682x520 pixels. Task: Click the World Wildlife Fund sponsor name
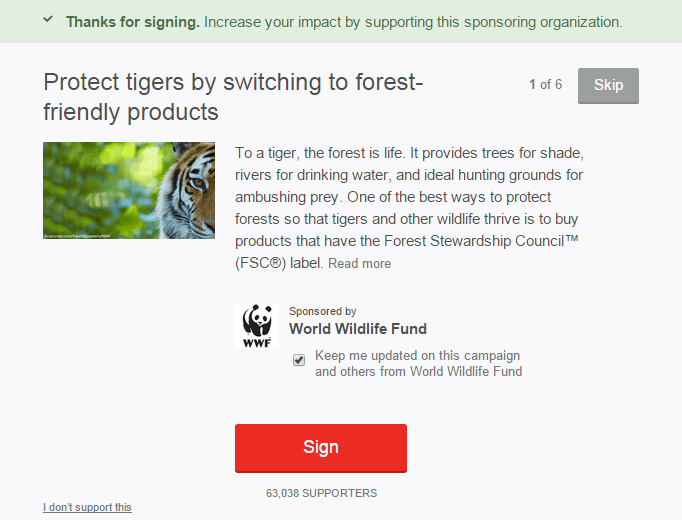(x=358, y=329)
